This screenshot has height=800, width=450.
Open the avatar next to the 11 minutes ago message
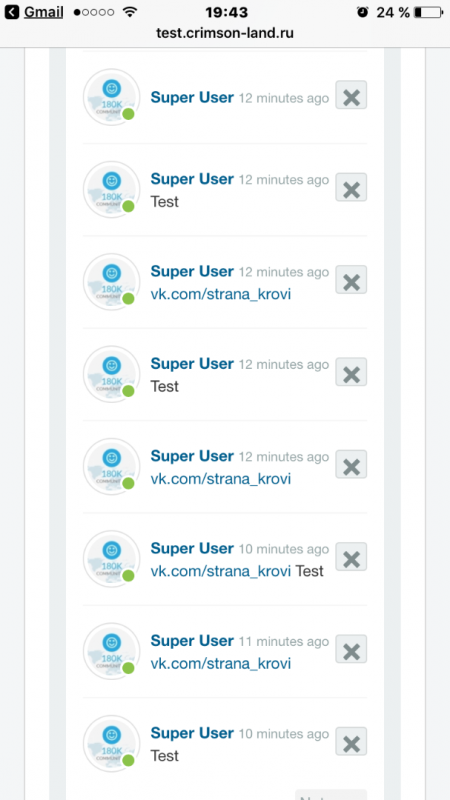tap(111, 651)
